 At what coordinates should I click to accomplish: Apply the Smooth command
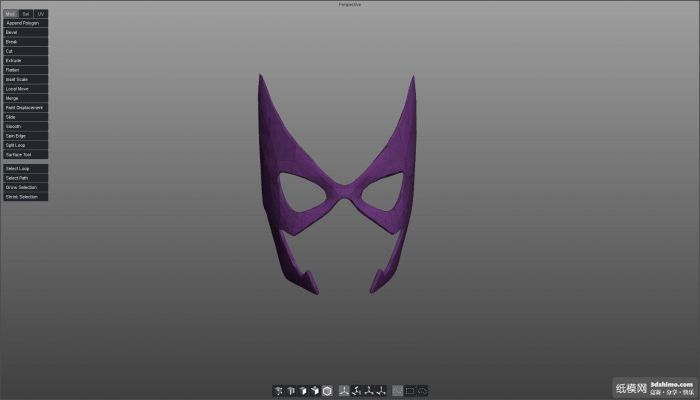[x=25, y=126]
